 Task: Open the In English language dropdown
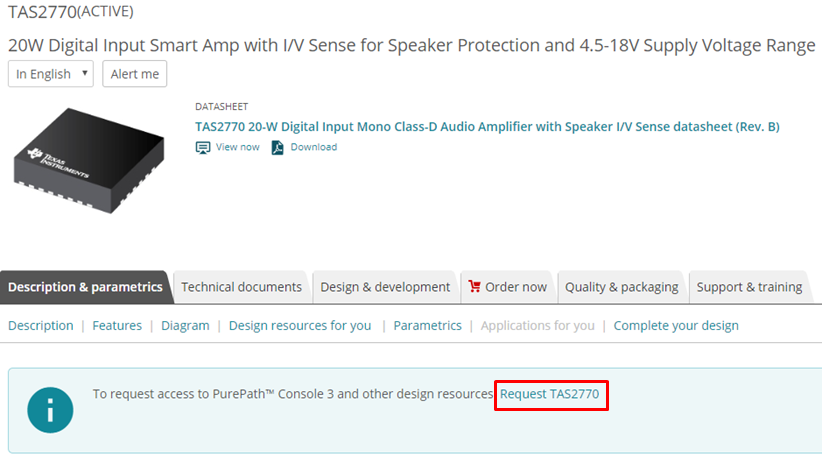coord(51,74)
